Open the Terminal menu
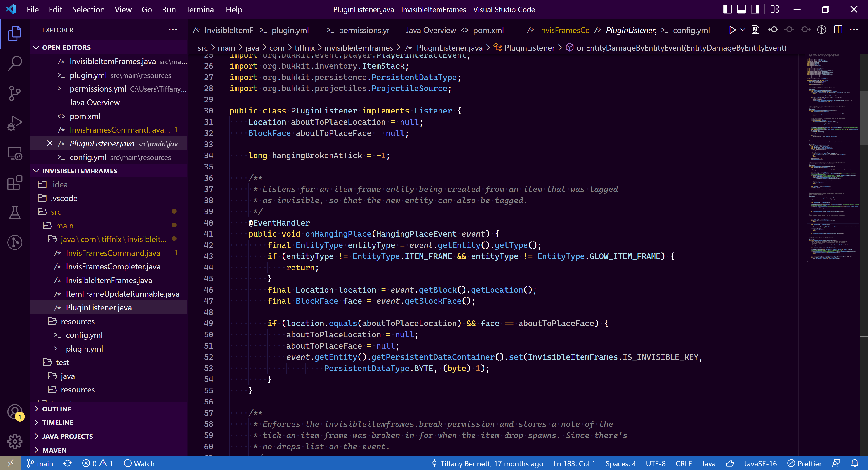 point(200,9)
